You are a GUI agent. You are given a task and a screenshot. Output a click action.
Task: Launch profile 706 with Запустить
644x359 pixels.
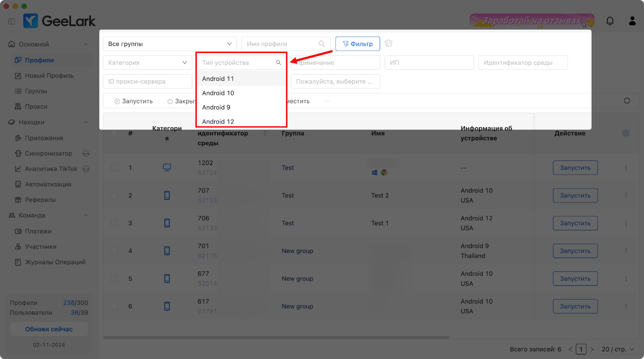[x=575, y=223]
